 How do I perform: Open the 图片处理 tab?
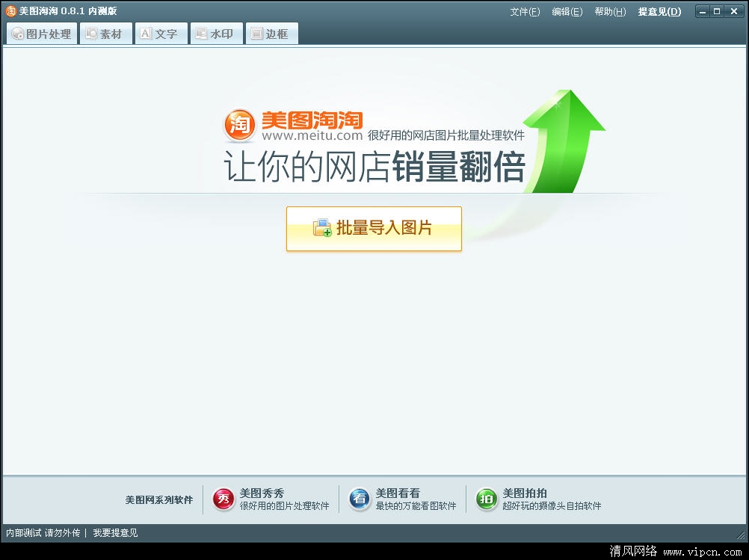(42, 34)
